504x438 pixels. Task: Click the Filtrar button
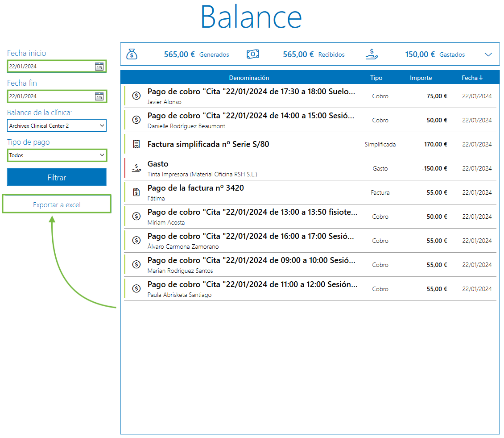tap(57, 177)
